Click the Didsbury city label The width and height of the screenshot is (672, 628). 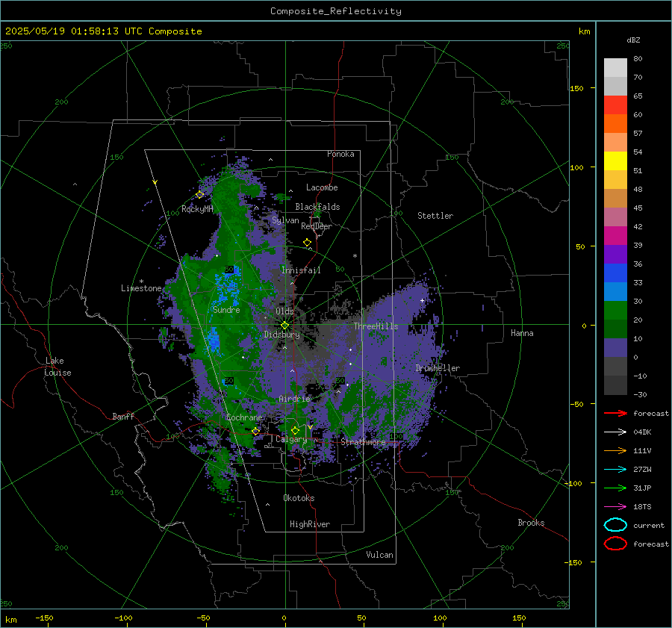[282, 335]
